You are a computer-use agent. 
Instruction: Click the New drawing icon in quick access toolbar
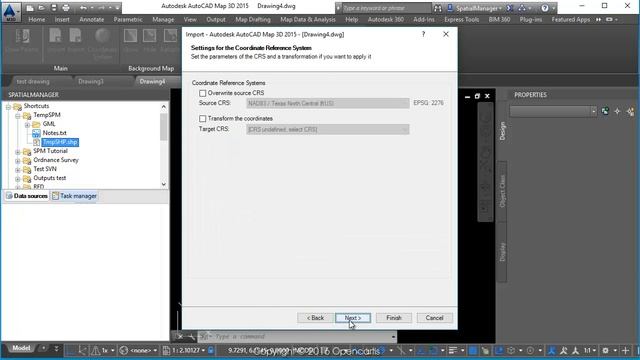pos(30,8)
